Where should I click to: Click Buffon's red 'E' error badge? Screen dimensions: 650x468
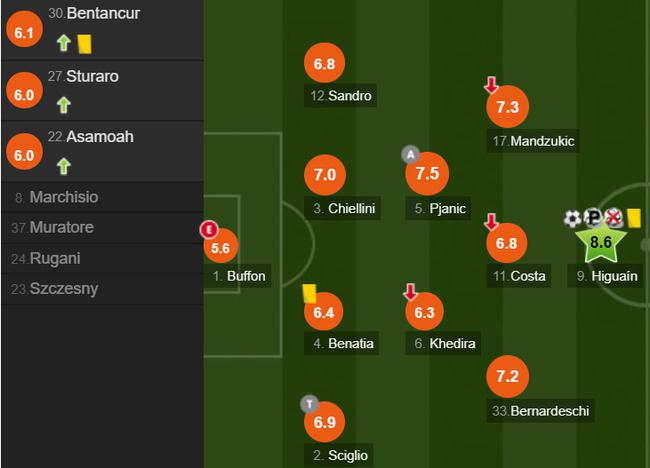click(x=209, y=229)
